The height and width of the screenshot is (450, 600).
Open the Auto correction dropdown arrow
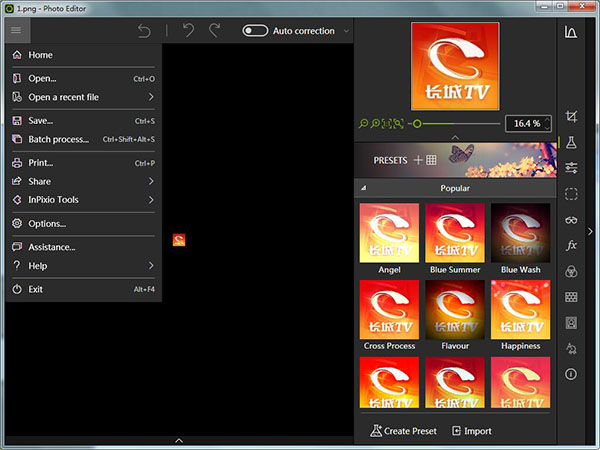346,31
